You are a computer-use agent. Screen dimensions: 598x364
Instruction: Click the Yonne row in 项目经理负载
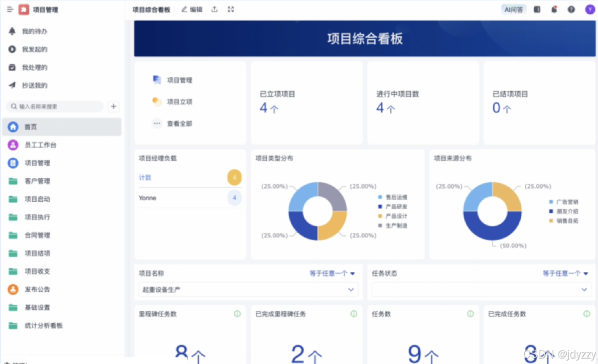190,198
